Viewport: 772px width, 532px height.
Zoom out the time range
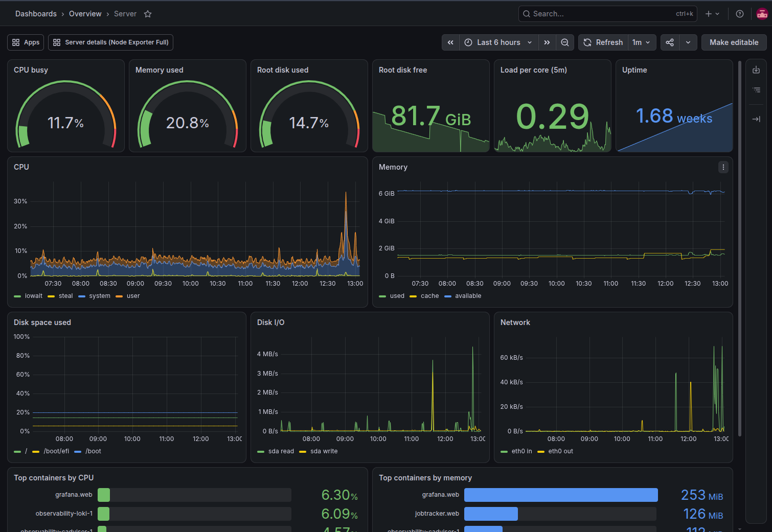coord(564,42)
